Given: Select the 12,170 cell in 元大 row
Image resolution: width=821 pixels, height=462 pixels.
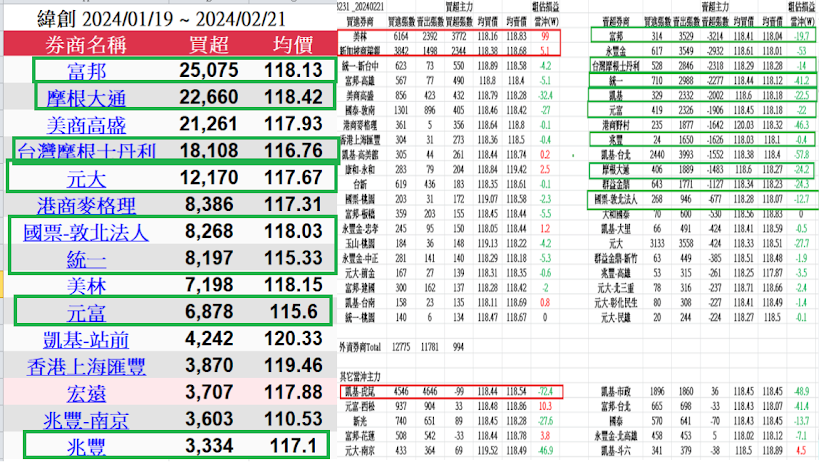Looking at the screenshot, I should pos(209,178).
